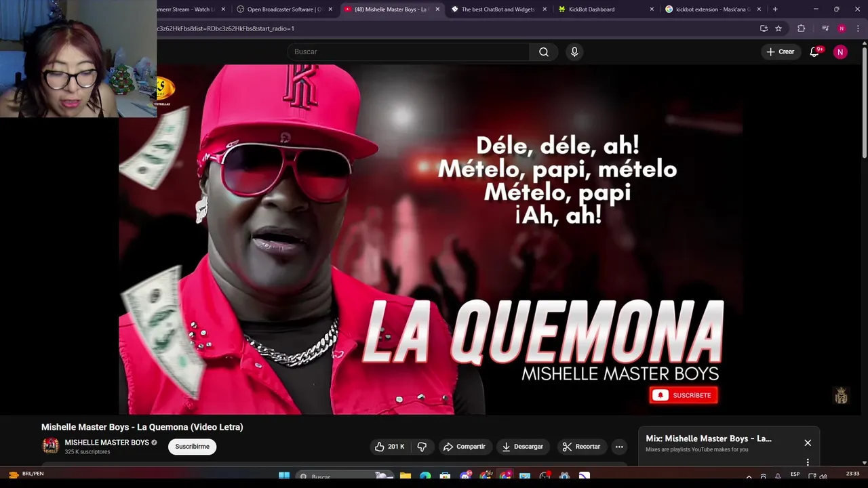Click the video player area

pyautogui.click(x=430, y=239)
